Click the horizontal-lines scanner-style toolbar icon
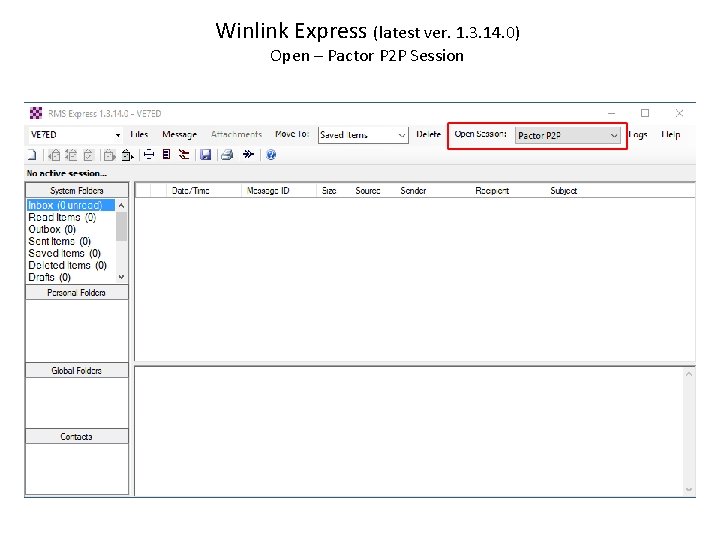 click(149, 155)
